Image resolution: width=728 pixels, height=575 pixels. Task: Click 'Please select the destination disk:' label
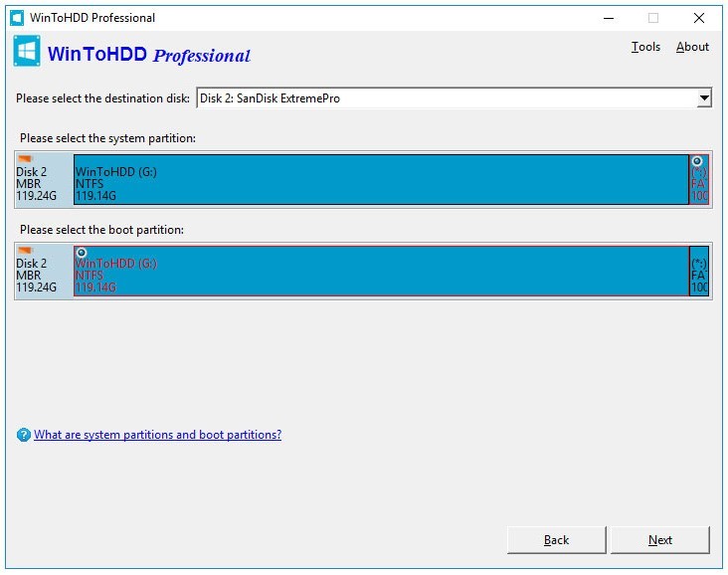tap(102, 98)
